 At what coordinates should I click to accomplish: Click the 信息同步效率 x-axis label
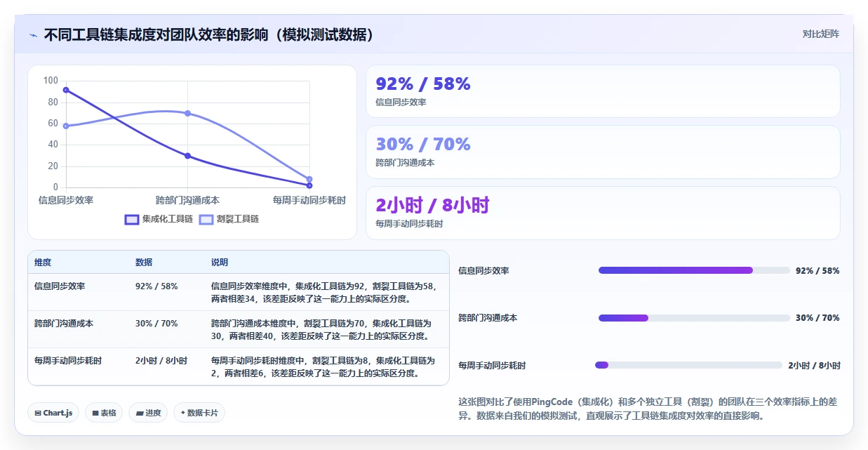pyautogui.click(x=66, y=200)
